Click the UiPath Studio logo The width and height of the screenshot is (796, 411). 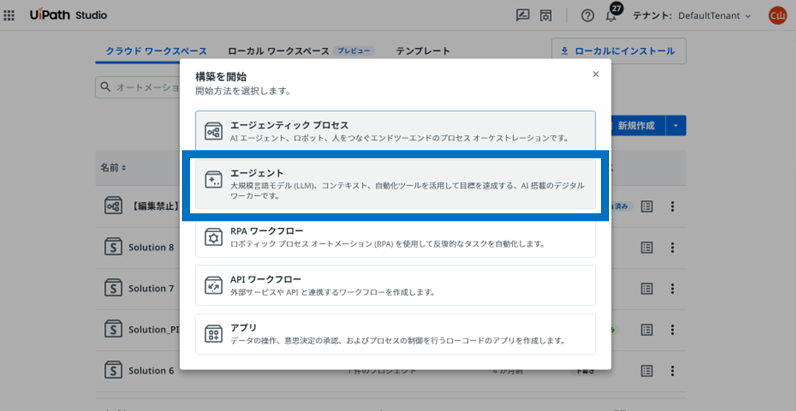click(69, 15)
